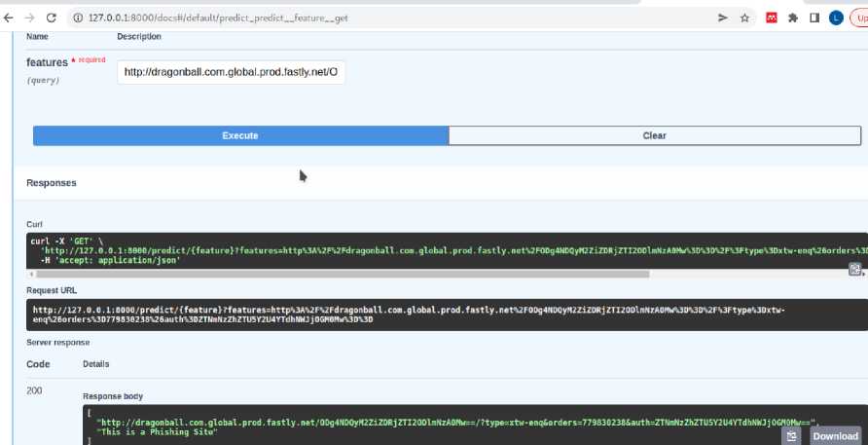Go forward in browser history
The image size is (868, 445).
[x=29, y=18]
